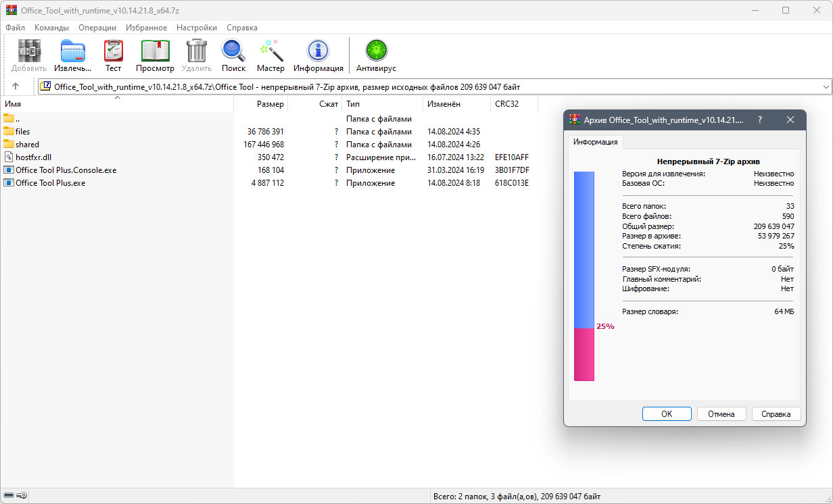The height and width of the screenshot is (504, 833).
Task: Expand the archive path address dropdown
Action: pyautogui.click(x=826, y=86)
